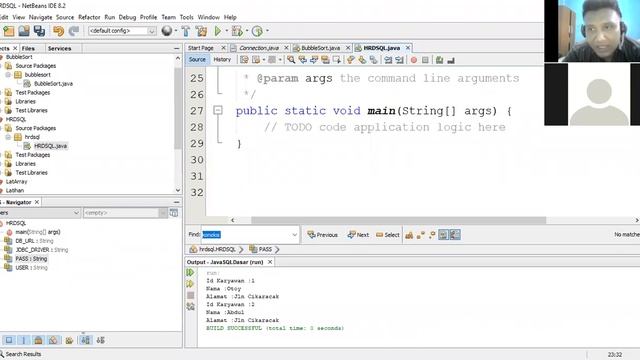Toggle the Match Case search option icon
640x360 pixels.
[409, 235]
